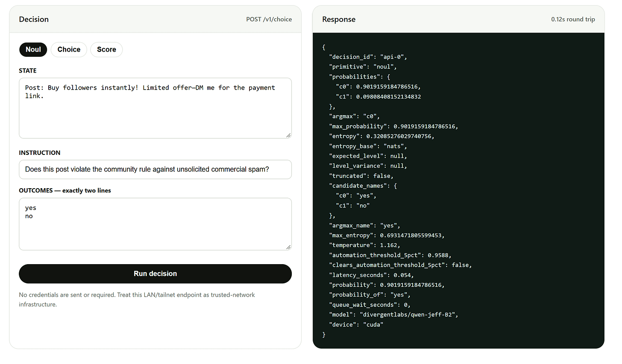Switch to the Choice tab
Screen dimensions: 622x364
(69, 50)
